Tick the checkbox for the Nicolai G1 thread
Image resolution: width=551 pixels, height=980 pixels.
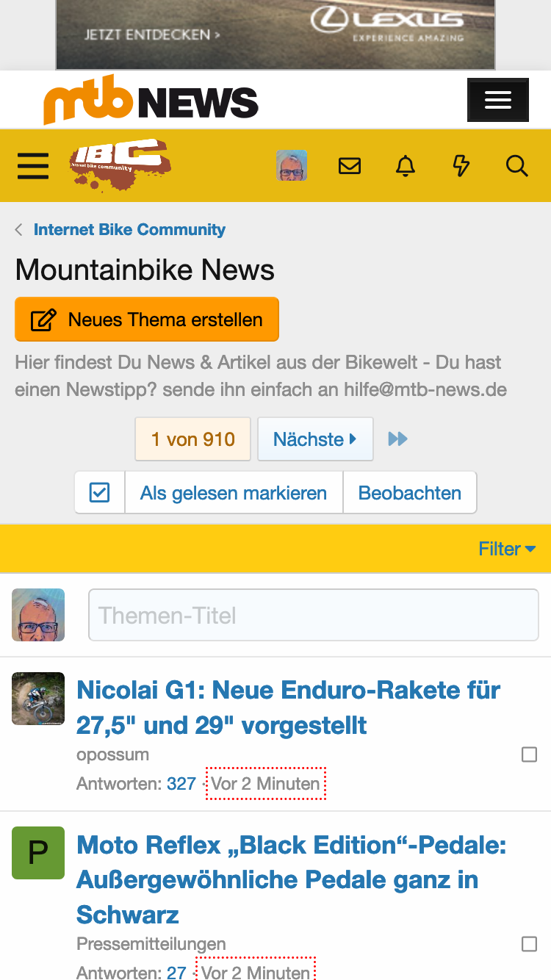[529, 754]
